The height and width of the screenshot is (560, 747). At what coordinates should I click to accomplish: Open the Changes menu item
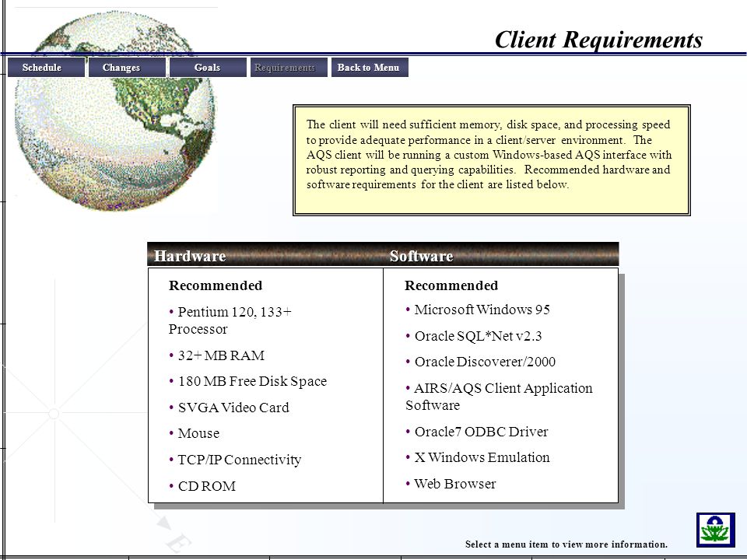[x=127, y=67]
